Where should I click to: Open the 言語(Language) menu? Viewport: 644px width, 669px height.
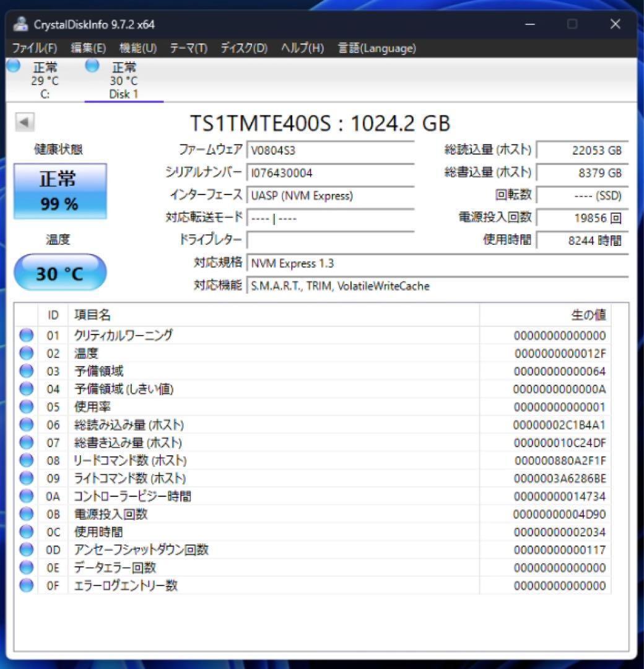click(x=376, y=48)
